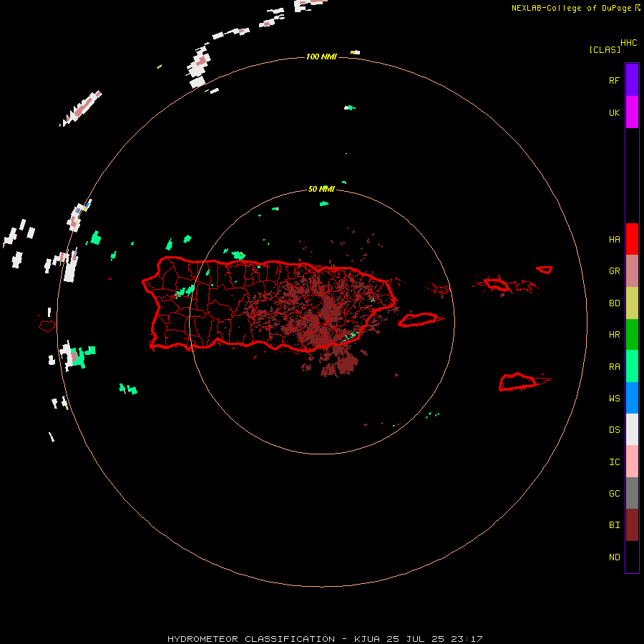This screenshot has height=644, width=644.
Task: Click the 'HR' legend label
Action: point(614,335)
